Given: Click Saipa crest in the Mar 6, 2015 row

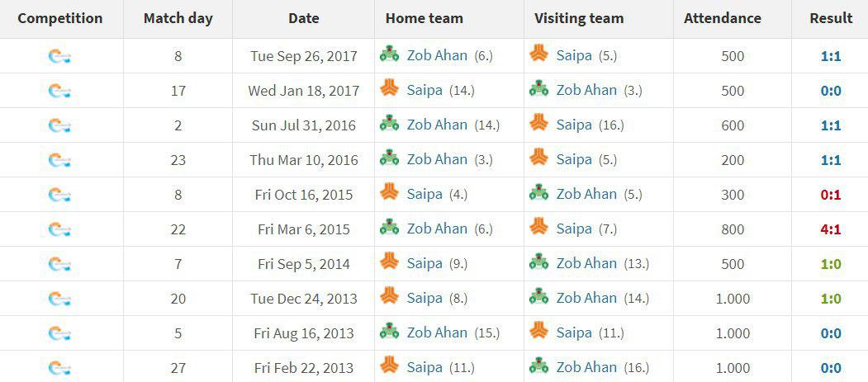Looking at the screenshot, I should coord(538,227).
